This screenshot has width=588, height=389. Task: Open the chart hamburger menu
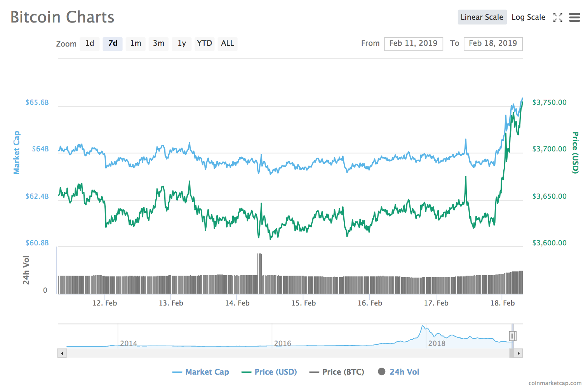pos(575,17)
